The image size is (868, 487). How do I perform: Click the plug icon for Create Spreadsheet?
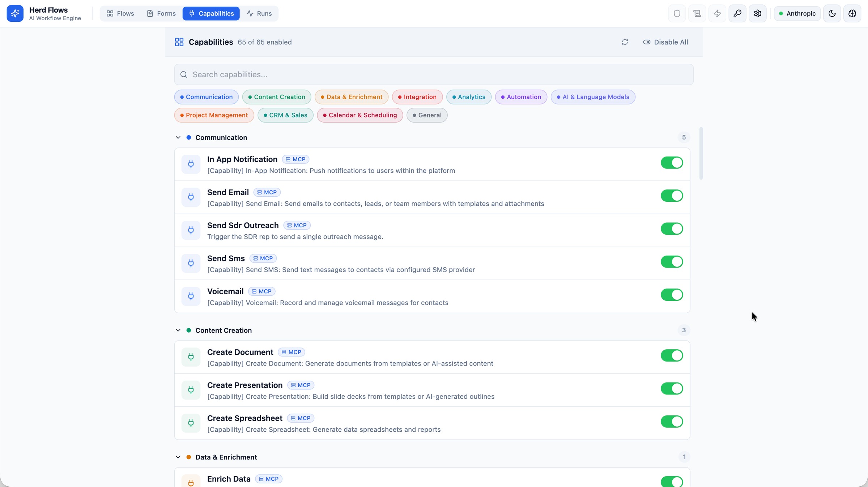click(x=191, y=423)
